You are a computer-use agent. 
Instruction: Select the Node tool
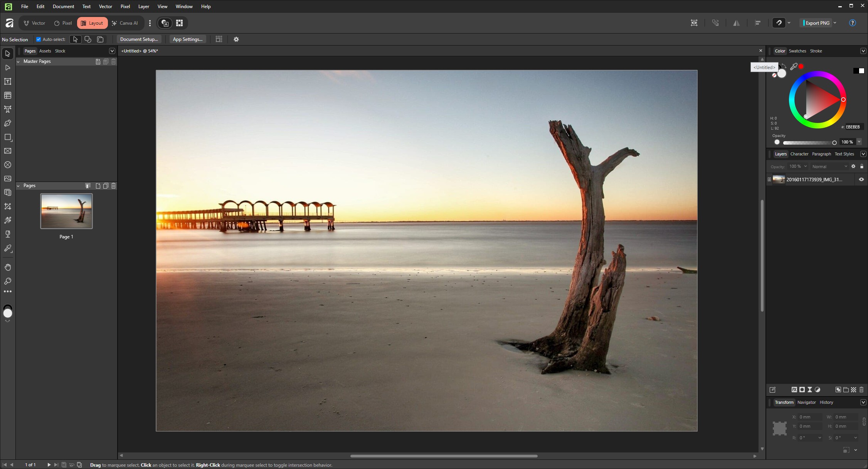click(x=8, y=67)
